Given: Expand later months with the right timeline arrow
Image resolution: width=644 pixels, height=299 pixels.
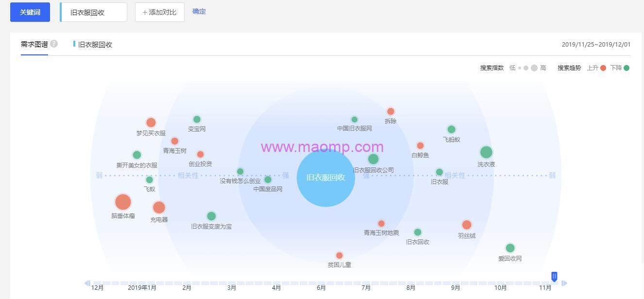Looking at the screenshot, I should pos(565,282).
